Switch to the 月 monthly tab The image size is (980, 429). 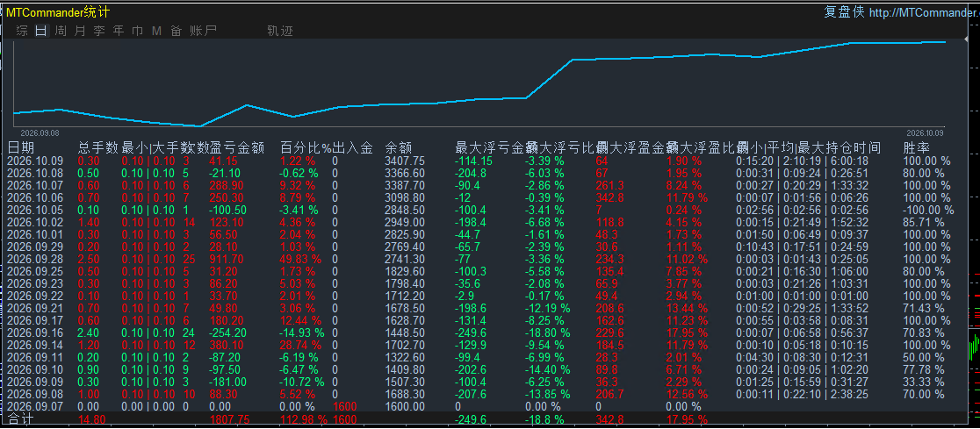pyautogui.click(x=80, y=31)
